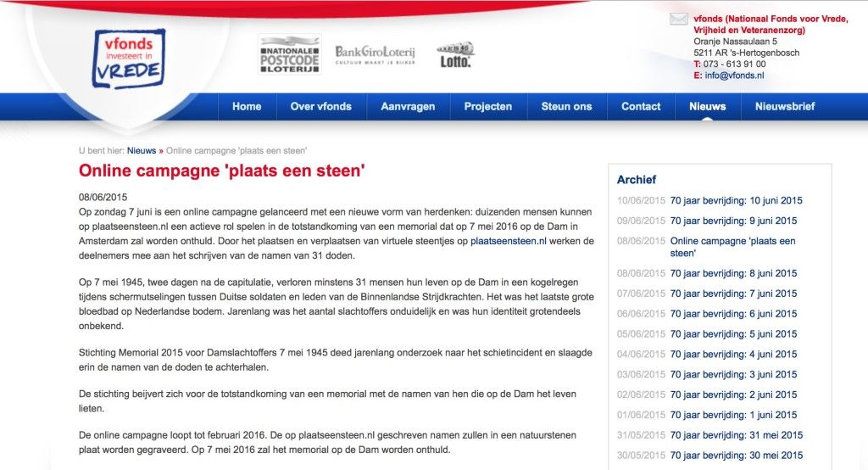
Task: Open the Nationale Postcode Loterij logo
Action: pyautogui.click(x=290, y=54)
